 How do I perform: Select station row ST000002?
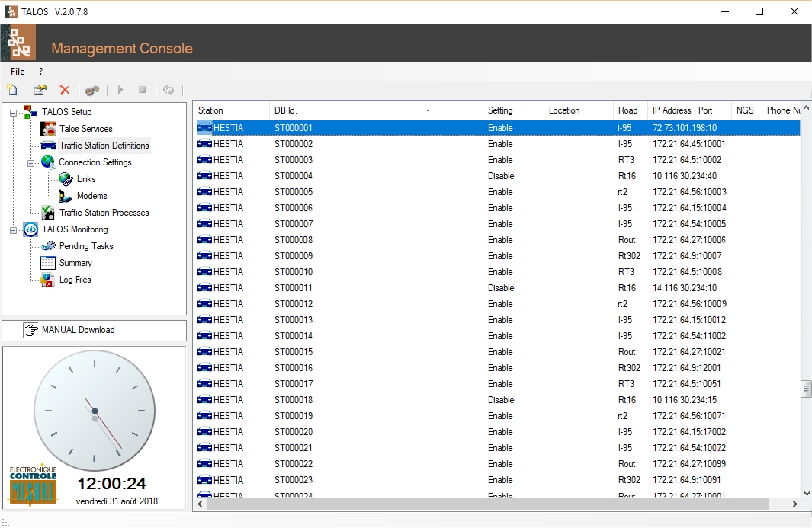(x=497, y=144)
